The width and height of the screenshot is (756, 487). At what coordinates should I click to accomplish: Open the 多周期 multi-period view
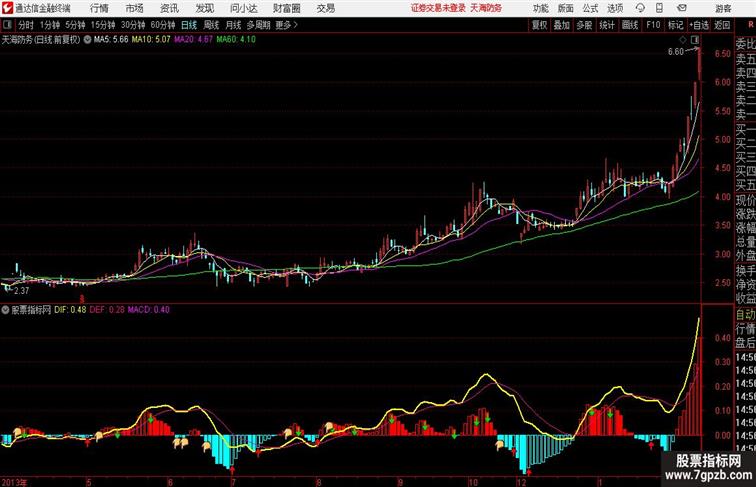pyautogui.click(x=258, y=25)
